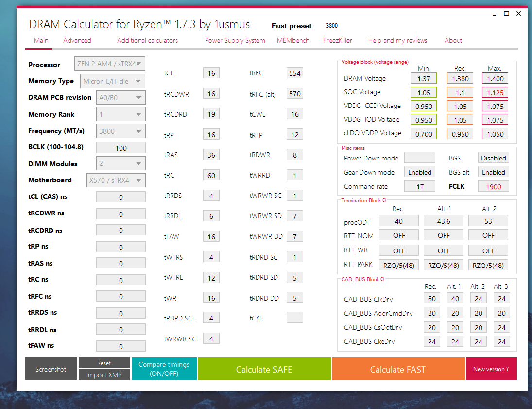
Task: Click the CAD_BUS ClkDrv Rec. value 60
Action: pos(432,298)
